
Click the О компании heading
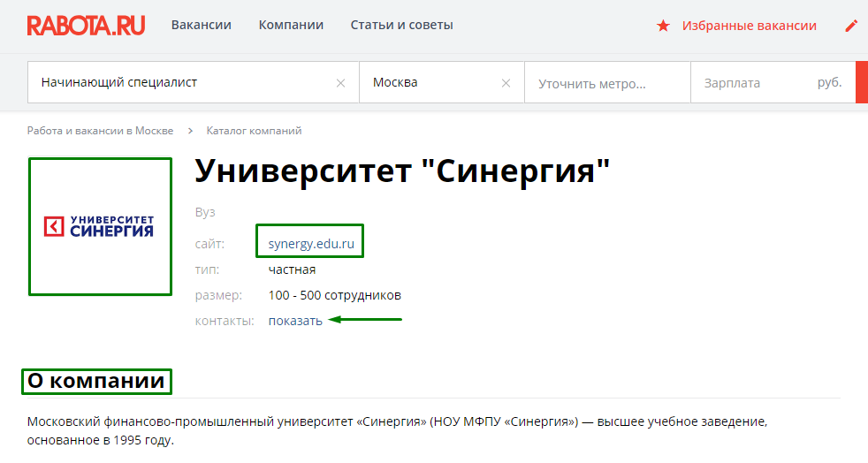tap(96, 382)
